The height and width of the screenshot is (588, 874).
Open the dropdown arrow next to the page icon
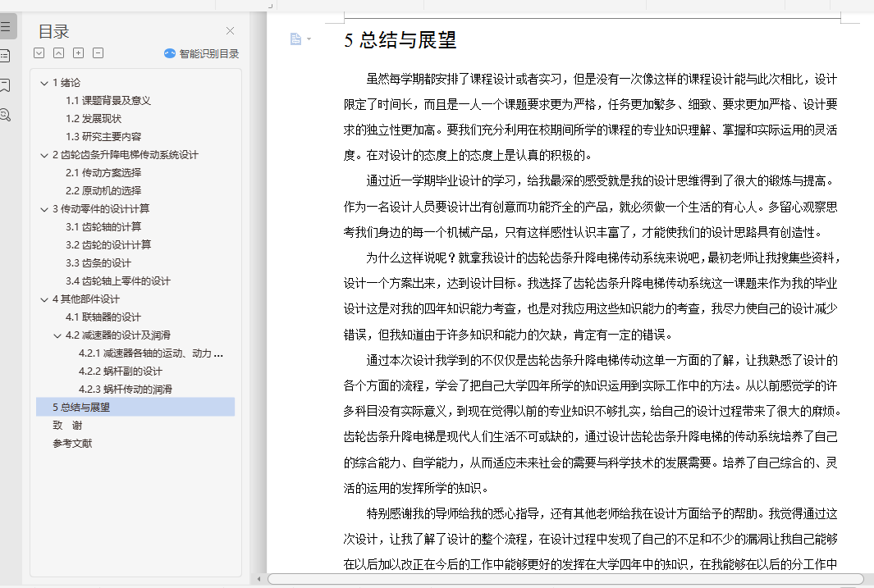point(309,39)
